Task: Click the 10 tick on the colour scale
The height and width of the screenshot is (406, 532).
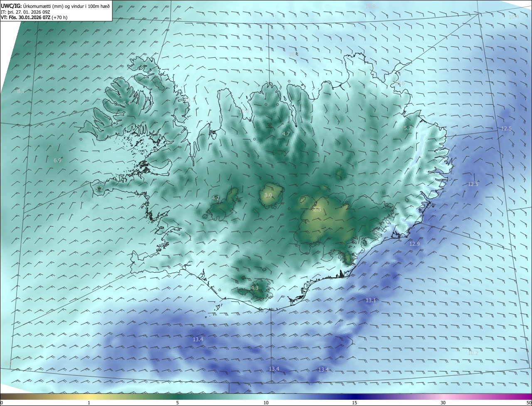Action: point(266,403)
